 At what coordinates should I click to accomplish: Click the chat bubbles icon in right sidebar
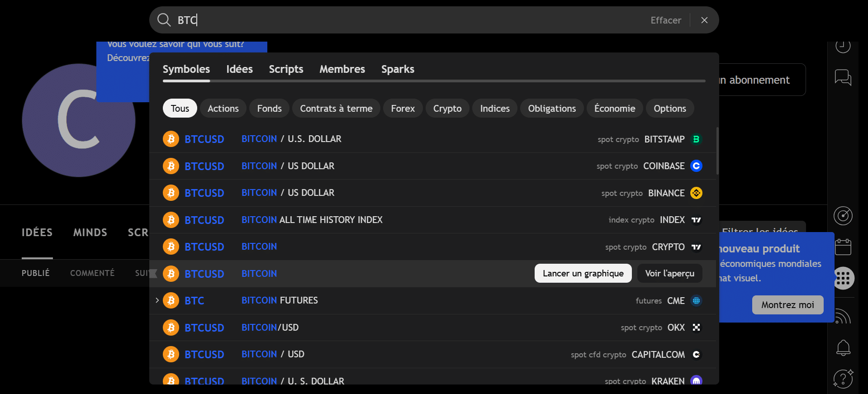coord(843,77)
